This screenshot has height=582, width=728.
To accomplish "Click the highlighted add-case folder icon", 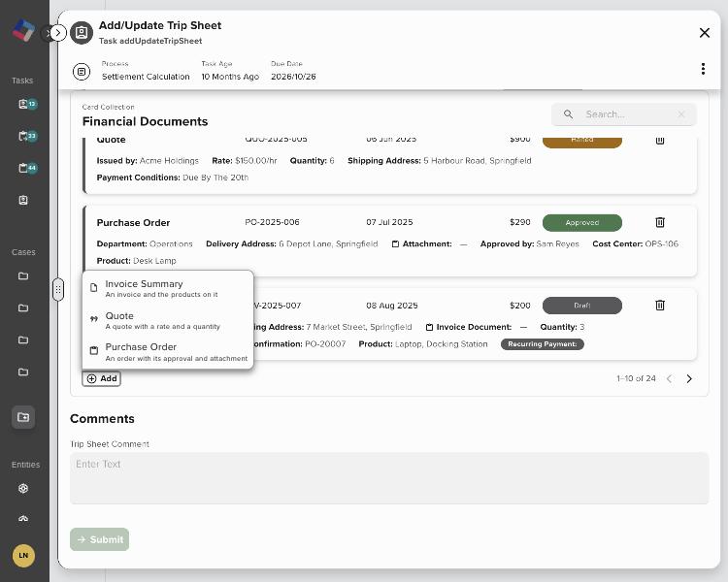I will [23, 417].
